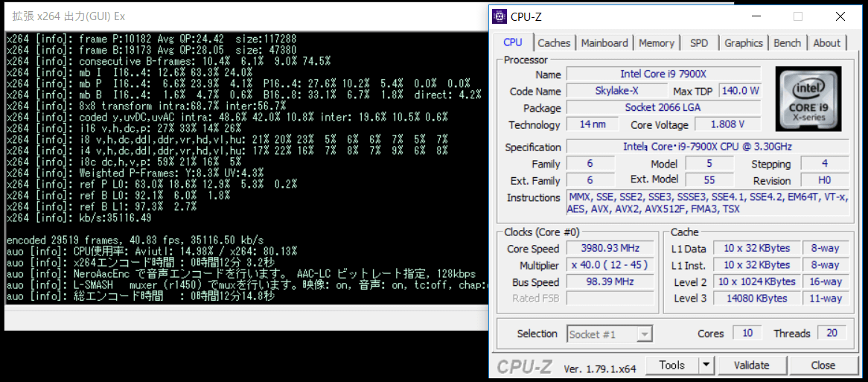Click the 8x8 transform log line
The width and height of the screenshot is (868, 382).
(146, 106)
